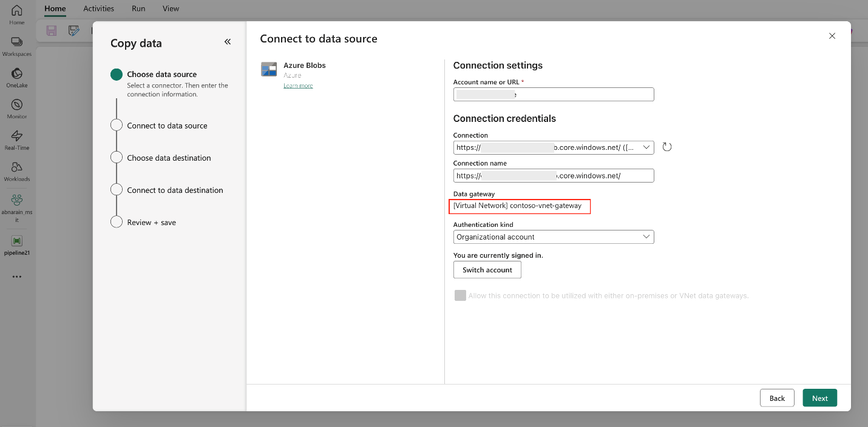The width and height of the screenshot is (868, 427).
Task: Click the Account name or URL field
Action: [x=554, y=94]
